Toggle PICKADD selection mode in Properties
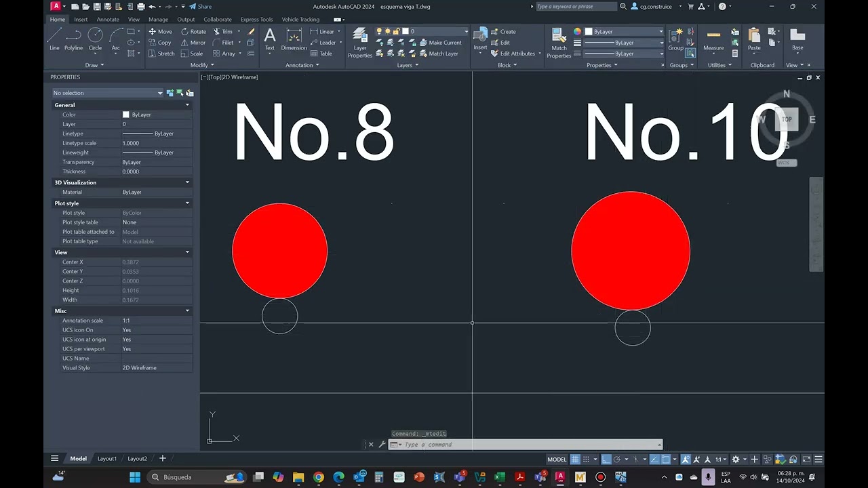868x488 pixels. [x=170, y=93]
